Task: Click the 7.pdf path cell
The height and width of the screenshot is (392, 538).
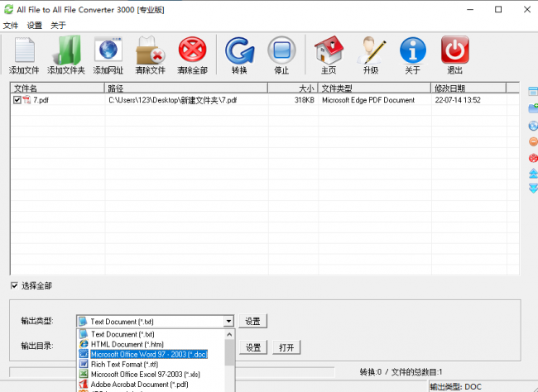Action: pos(173,100)
